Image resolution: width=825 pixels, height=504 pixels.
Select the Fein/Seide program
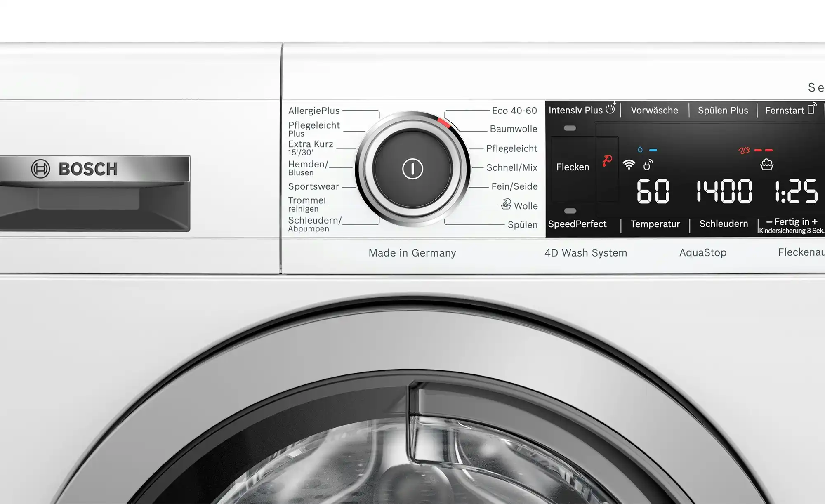pyautogui.click(x=514, y=186)
